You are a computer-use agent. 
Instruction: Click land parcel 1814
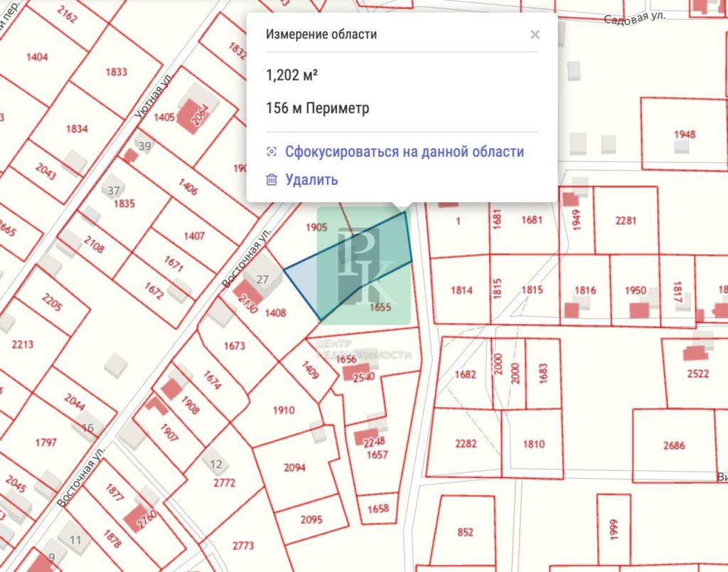pos(461,290)
